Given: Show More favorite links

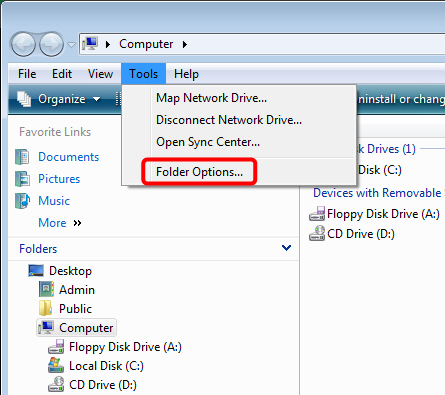Looking at the screenshot, I should pyautogui.click(x=52, y=223).
